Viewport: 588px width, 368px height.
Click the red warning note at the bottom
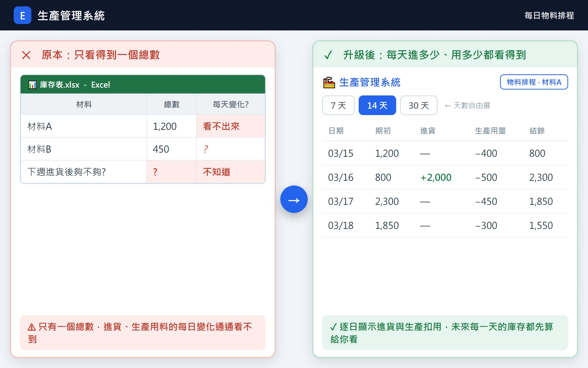coord(143,333)
